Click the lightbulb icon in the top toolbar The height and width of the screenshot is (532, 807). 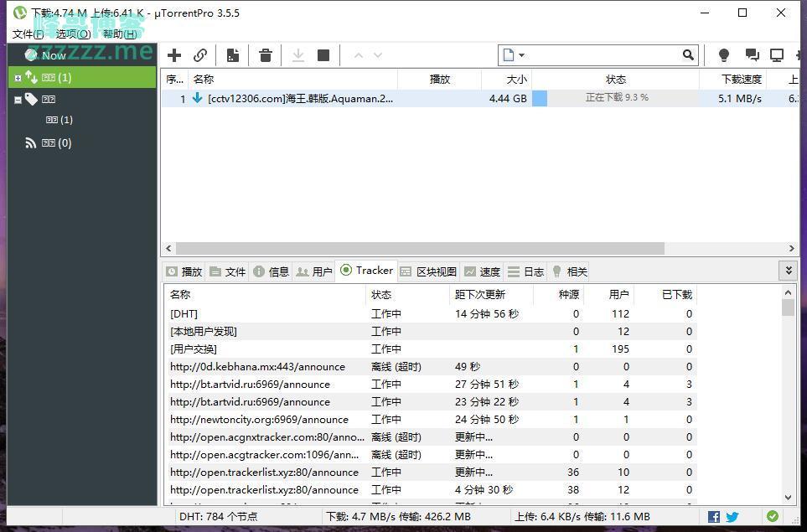pos(724,55)
